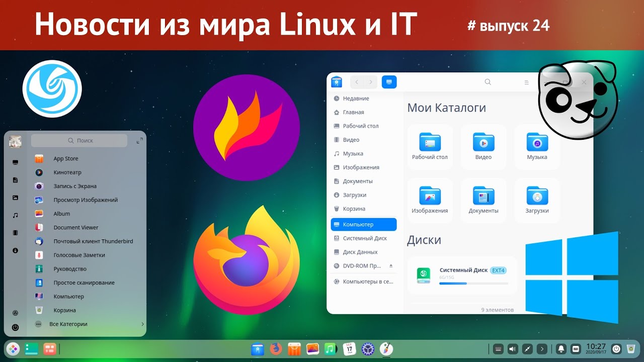Select Компьютер in file manager sidebar

[x=364, y=224]
